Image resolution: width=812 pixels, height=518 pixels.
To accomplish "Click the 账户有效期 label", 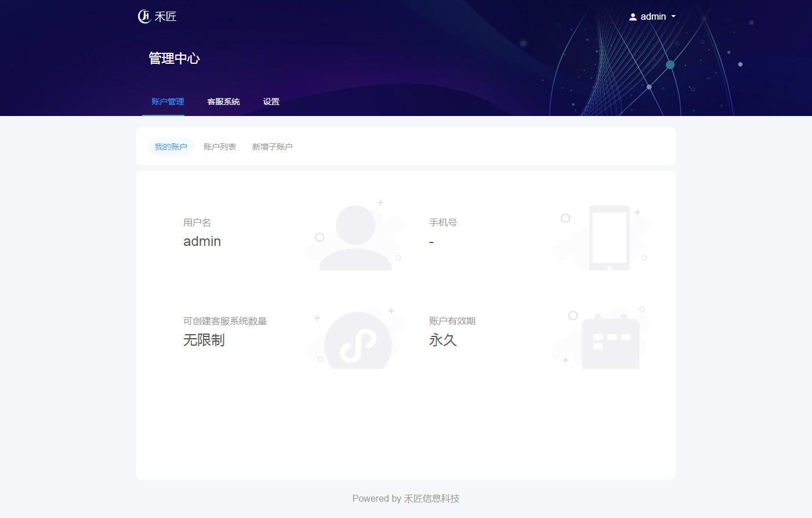I will pos(452,321).
